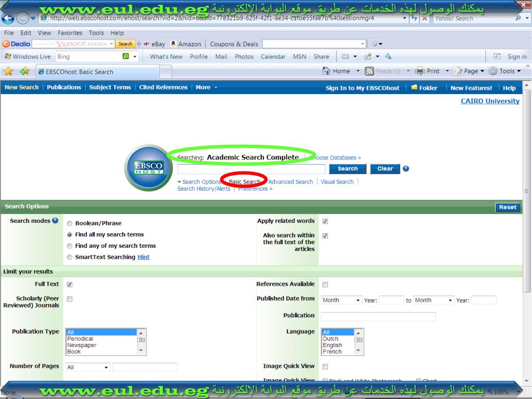Click the Yahoo search magnifier icon

518,18
